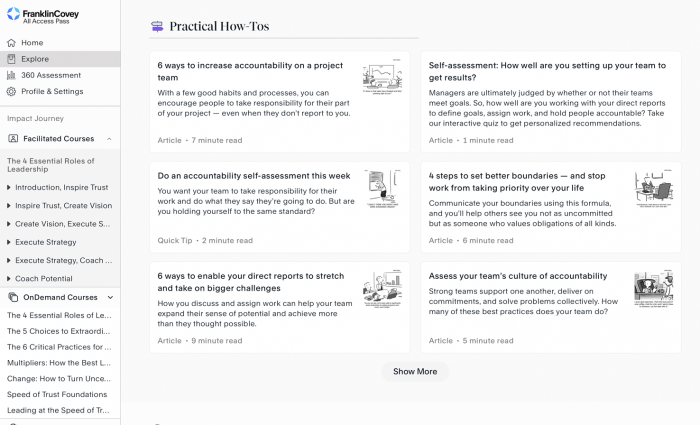Expand Introduction, Inspire Trust module
This screenshot has width=700, height=425.
pyautogui.click(x=9, y=187)
